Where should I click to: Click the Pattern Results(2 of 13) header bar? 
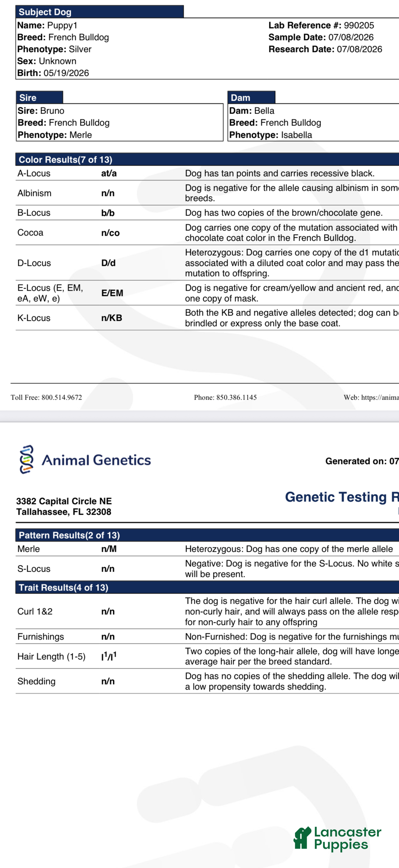tap(207, 535)
